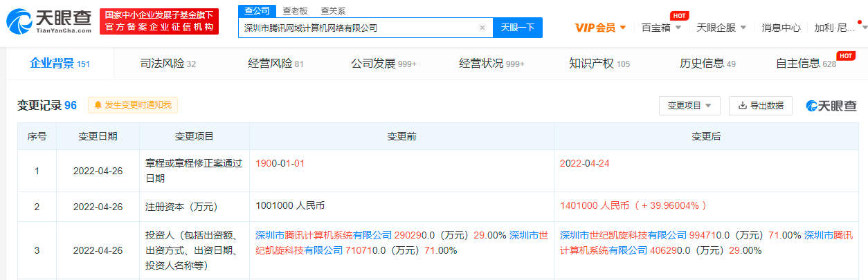Click the 序号 column header
Screen dimensions: 868x280
(37, 137)
